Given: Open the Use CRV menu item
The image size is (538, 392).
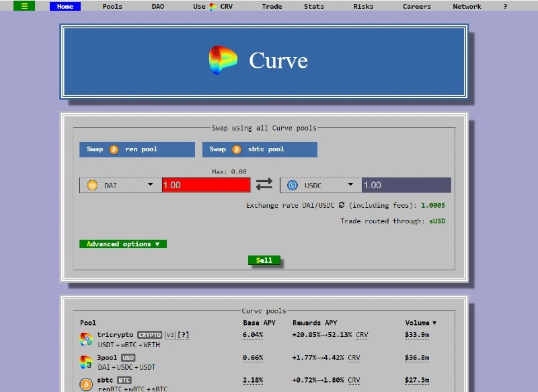Looking at the screenshot, I should pyautogui.click(x=213, y=6).
